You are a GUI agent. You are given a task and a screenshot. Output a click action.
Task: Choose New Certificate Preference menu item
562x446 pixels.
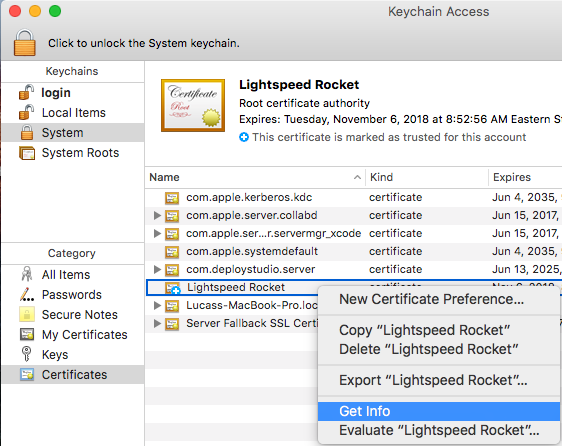pos(439,299)
